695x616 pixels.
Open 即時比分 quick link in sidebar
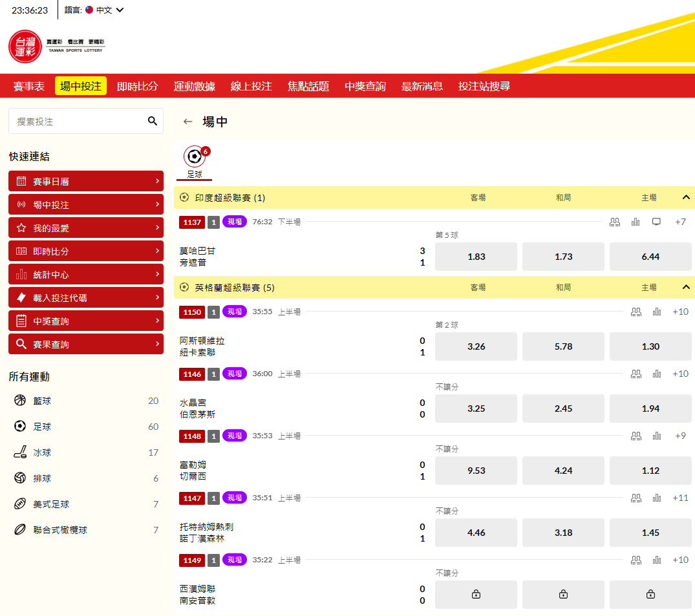click(x=86, y=251)
